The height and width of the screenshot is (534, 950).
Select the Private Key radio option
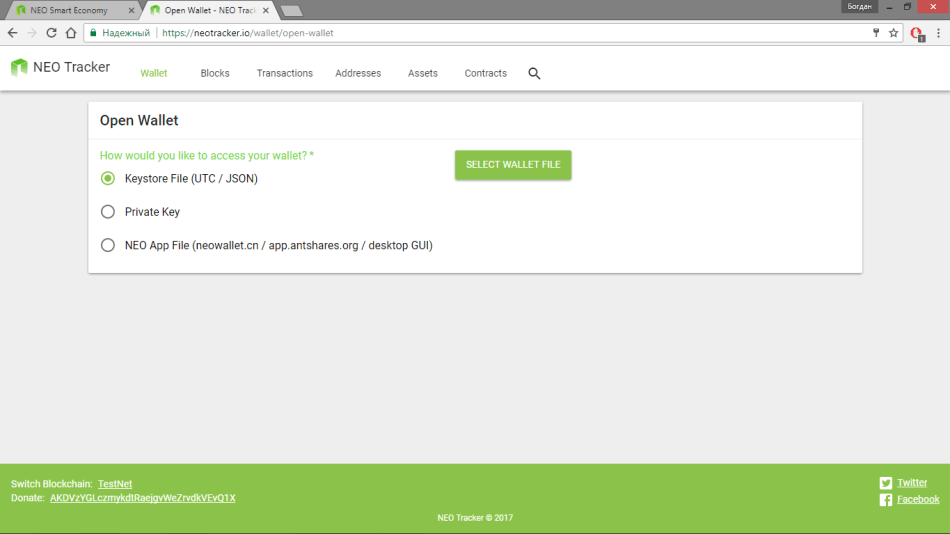coord(108,212)
